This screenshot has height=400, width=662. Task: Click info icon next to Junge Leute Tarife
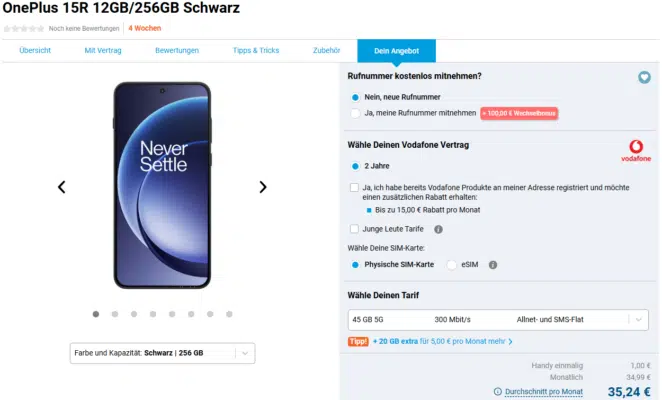(438, 229)
